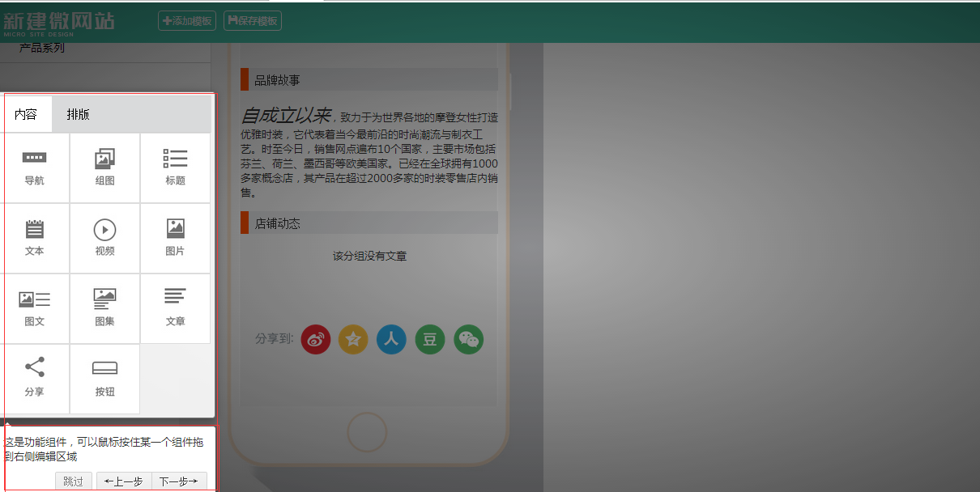Click 添加模板 button in header
The height and width of the screenshot is (492, 980).
tap(187, 21)
